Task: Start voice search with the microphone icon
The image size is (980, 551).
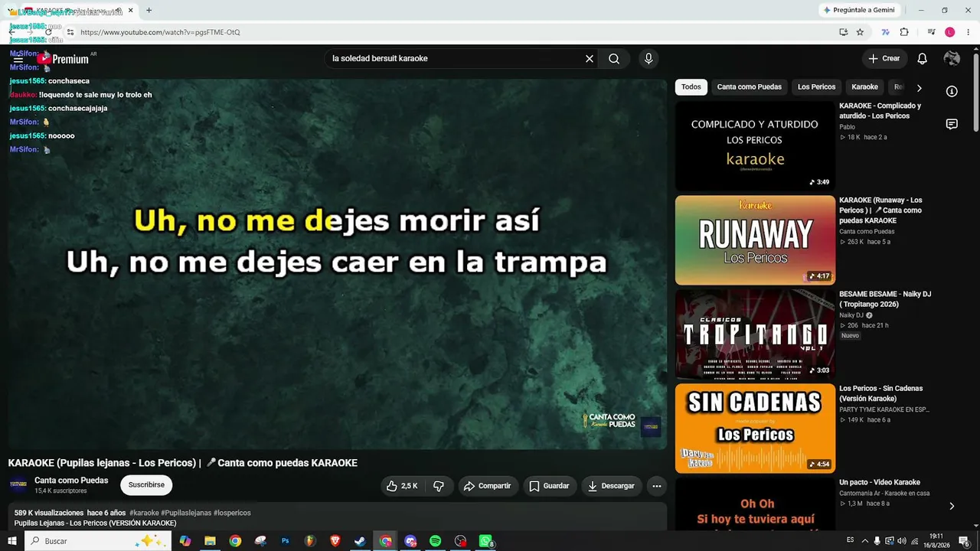Action: coord(648,59)
